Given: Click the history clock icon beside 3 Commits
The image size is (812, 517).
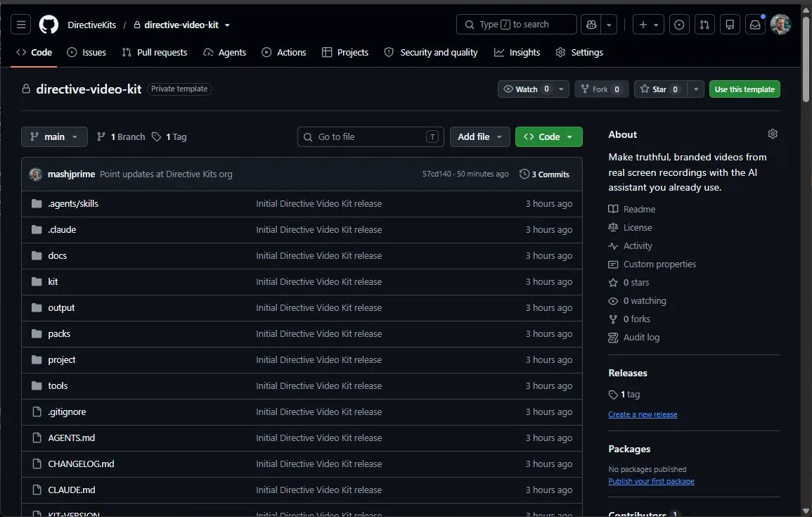Looking at the screenshot, I should (524, 174).
